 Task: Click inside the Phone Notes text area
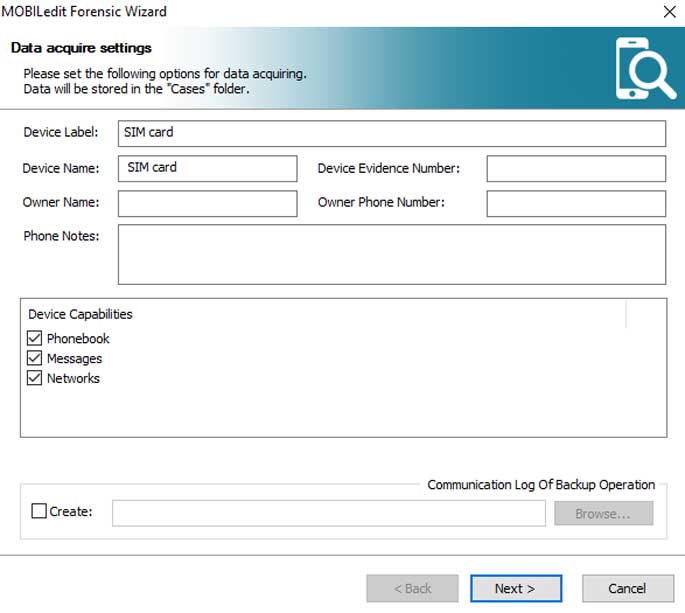tap(391, 254)
